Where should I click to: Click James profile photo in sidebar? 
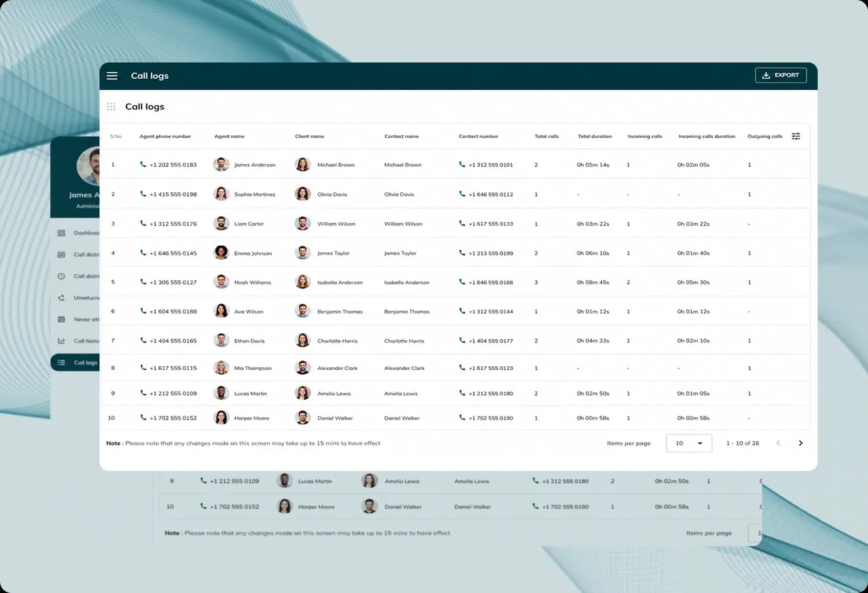89,166
